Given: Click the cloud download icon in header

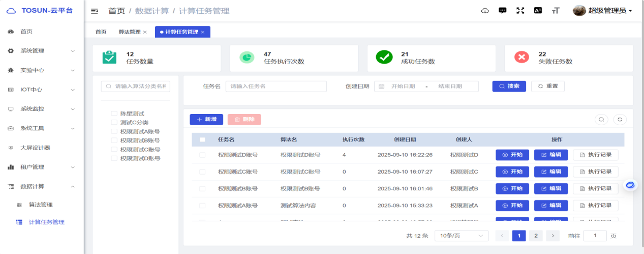Looking at the screenshot, I should [x=485, y=11].
